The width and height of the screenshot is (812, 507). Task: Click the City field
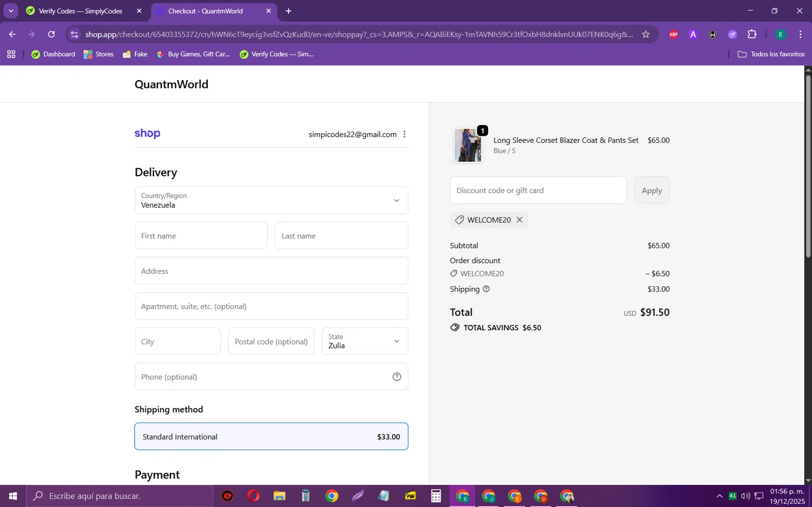178,341
